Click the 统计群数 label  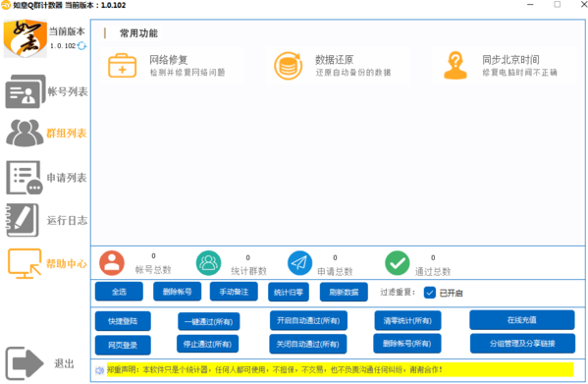coord(248,271)
